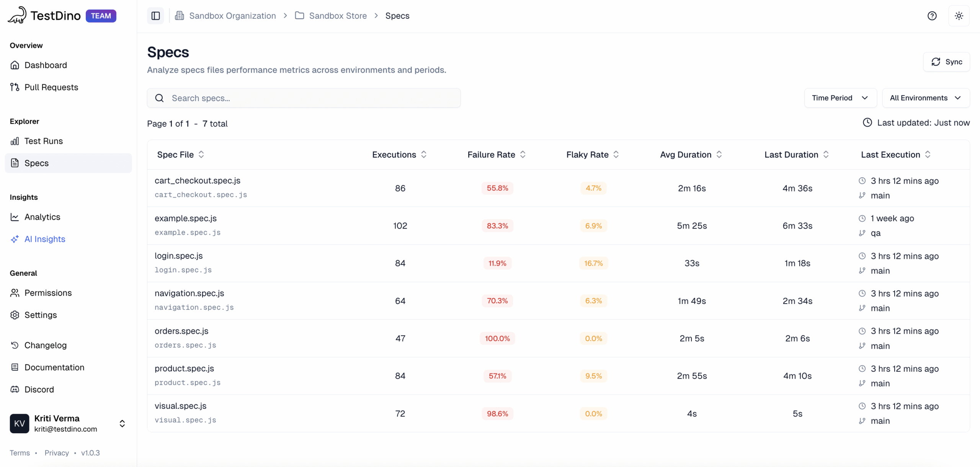The height and width of the screenshot is (467, 980).
Task: Click the Pull Requests icon
Action: click(15, 87)
